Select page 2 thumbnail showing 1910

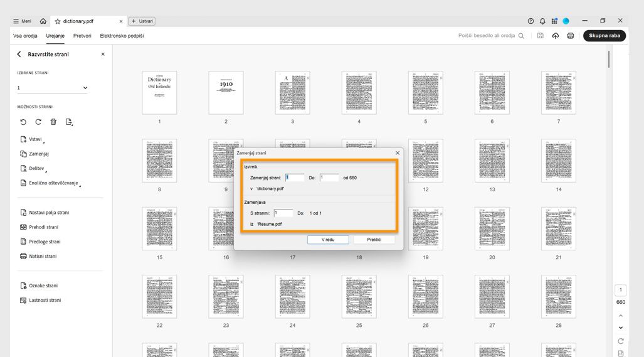coord(226,92)
